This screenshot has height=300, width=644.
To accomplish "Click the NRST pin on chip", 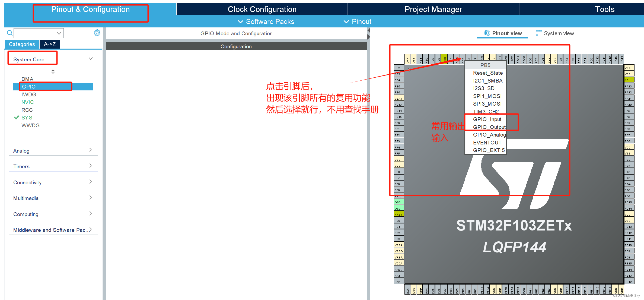I will (399, 214).
